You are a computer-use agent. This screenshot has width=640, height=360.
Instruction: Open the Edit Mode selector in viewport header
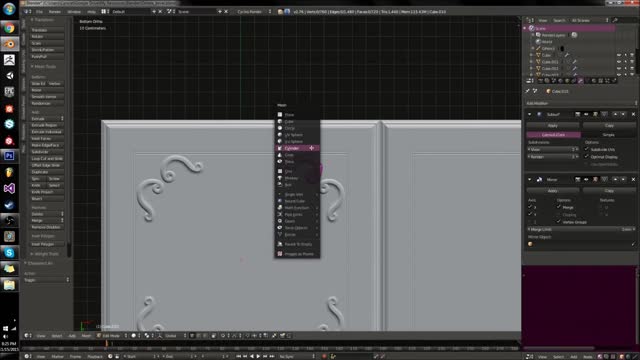[111, 336]
